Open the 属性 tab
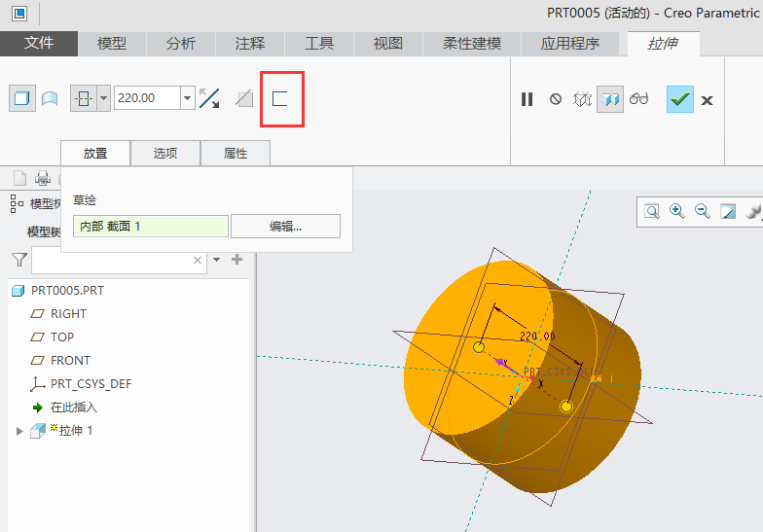Screen dimensions: 763x532 236,154
